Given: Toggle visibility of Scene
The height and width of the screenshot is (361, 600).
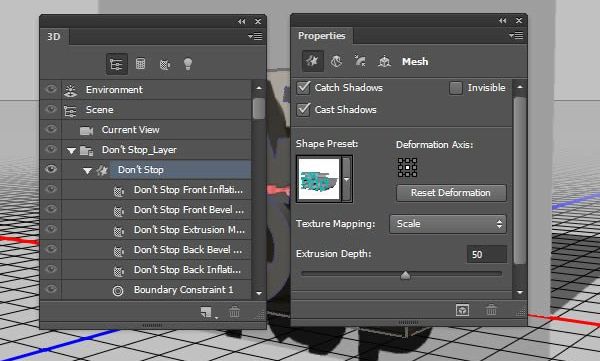Looking at the screenshot, I should (51, 109).
